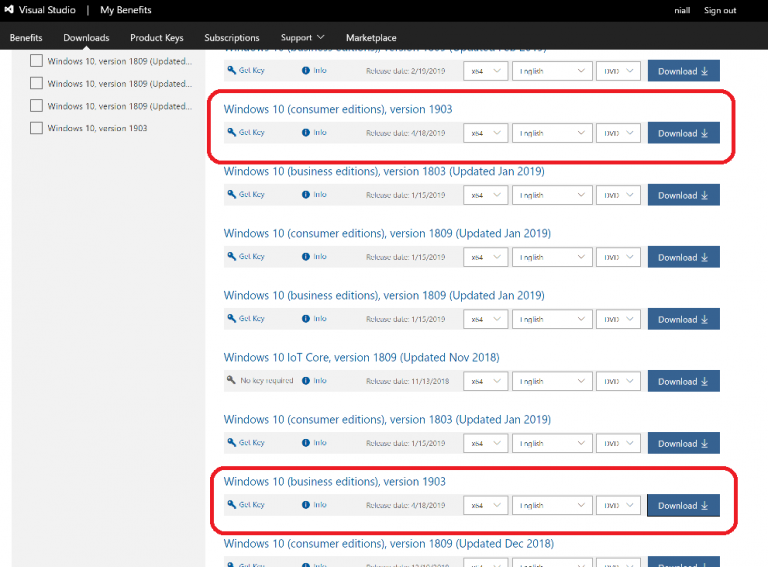The height and width of the screenshot is (567, 768).
Task: Click Info icon for consumer editions 1803
Action: [306, 443]
